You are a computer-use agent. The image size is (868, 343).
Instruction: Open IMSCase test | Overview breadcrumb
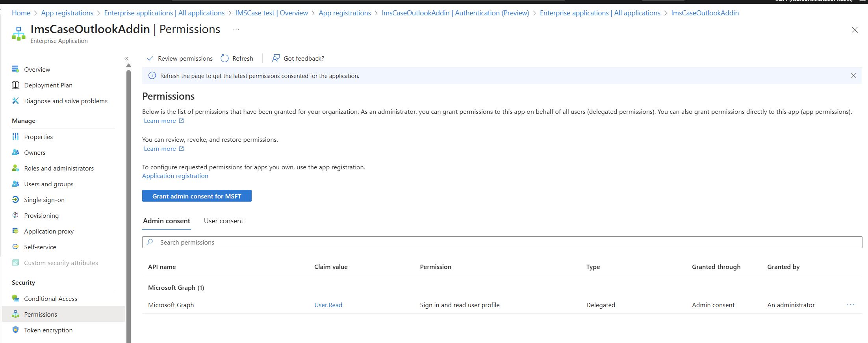click(x=272, y=13)
